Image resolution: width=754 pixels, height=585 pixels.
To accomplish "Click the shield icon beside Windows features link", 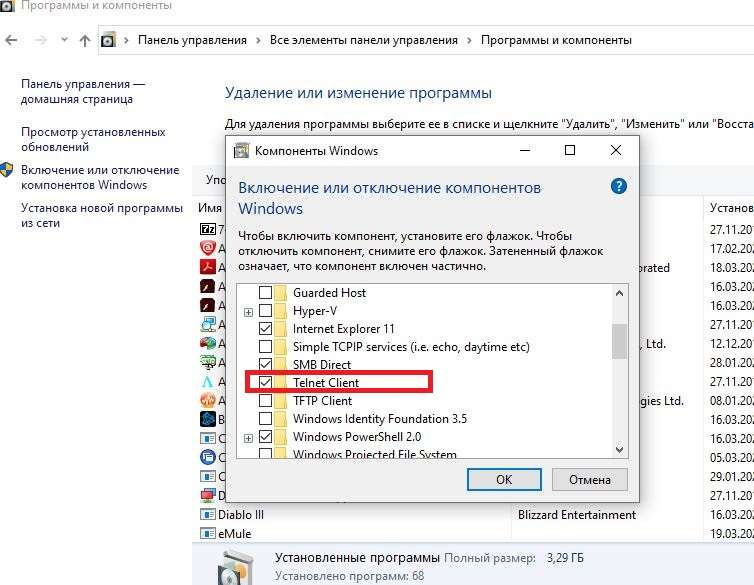I will pyautogui.click(x=7, y=170).
